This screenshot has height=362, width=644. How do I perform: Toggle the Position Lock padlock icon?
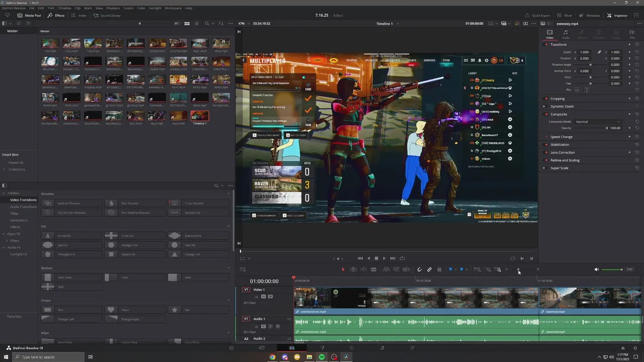coord(439,269)
